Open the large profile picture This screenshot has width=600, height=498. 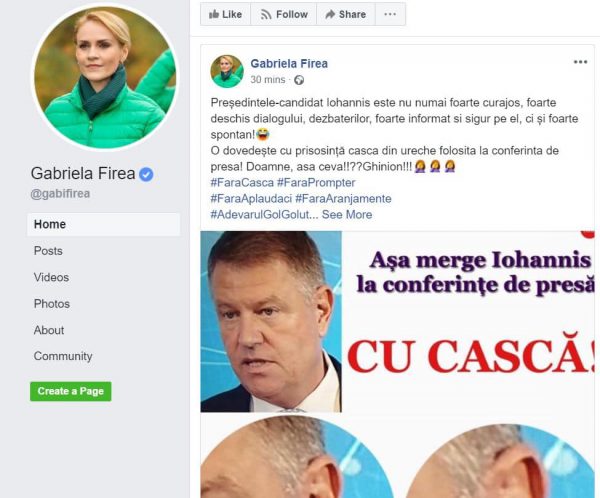pos(105,77)
